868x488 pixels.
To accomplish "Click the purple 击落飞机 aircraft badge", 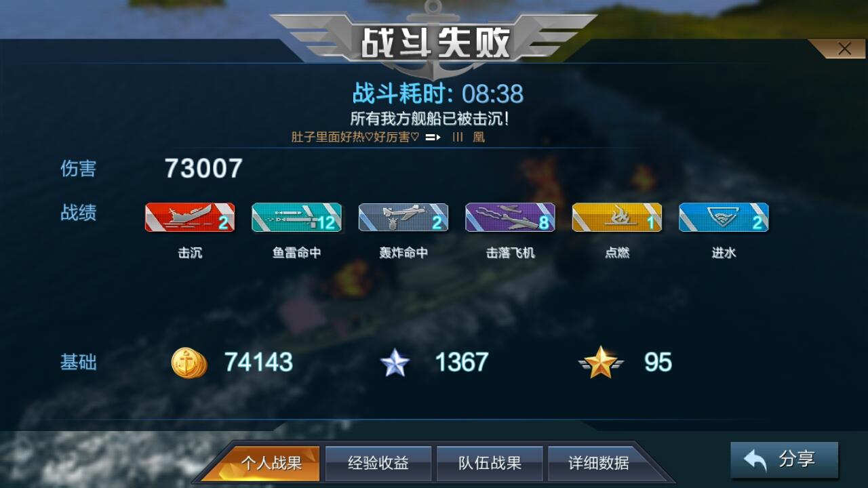I will (x=510, y=218).
